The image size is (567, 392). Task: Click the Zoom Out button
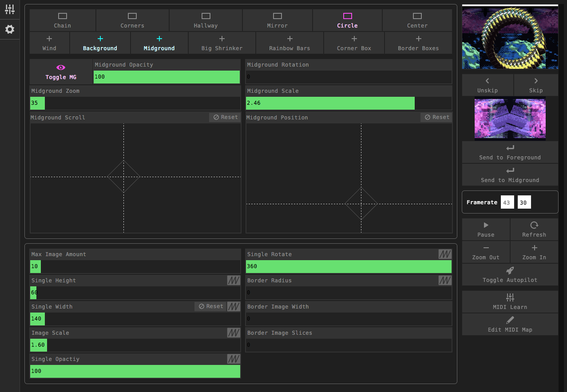pos(486,252)
